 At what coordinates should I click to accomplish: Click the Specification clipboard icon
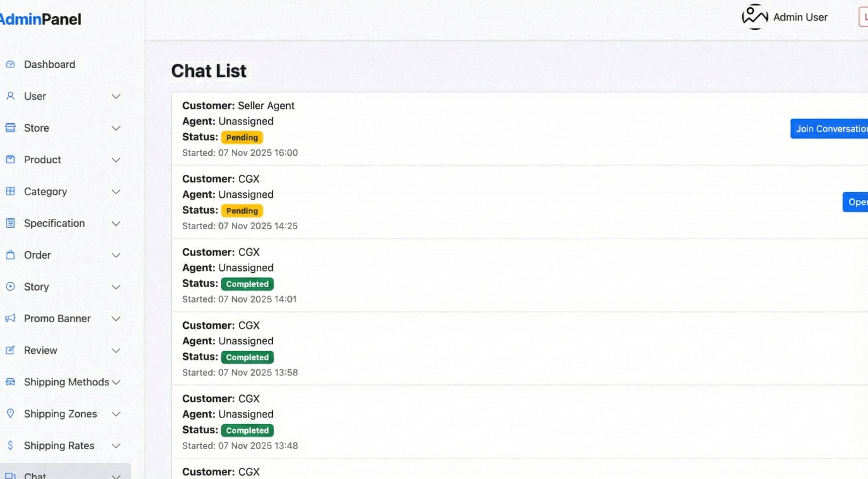click(x=11, y=223)
